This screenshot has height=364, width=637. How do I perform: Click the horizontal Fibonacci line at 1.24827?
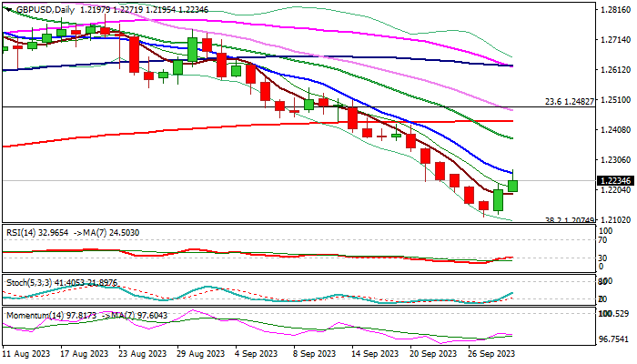[298, 106]
